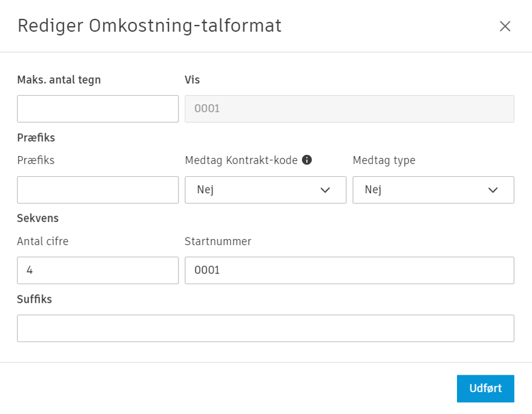Click the Udført button
The width and height of the screenshot is (532, 414).
coord(485,389)
